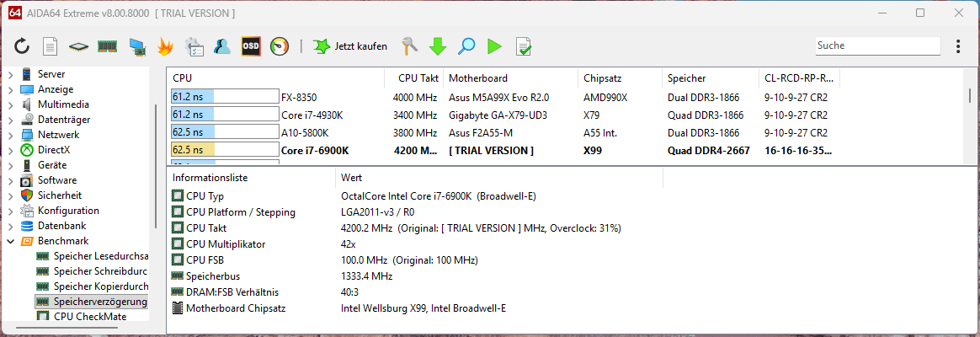
Task: Select the Datenbank tree item
Action: coord(61,226)
